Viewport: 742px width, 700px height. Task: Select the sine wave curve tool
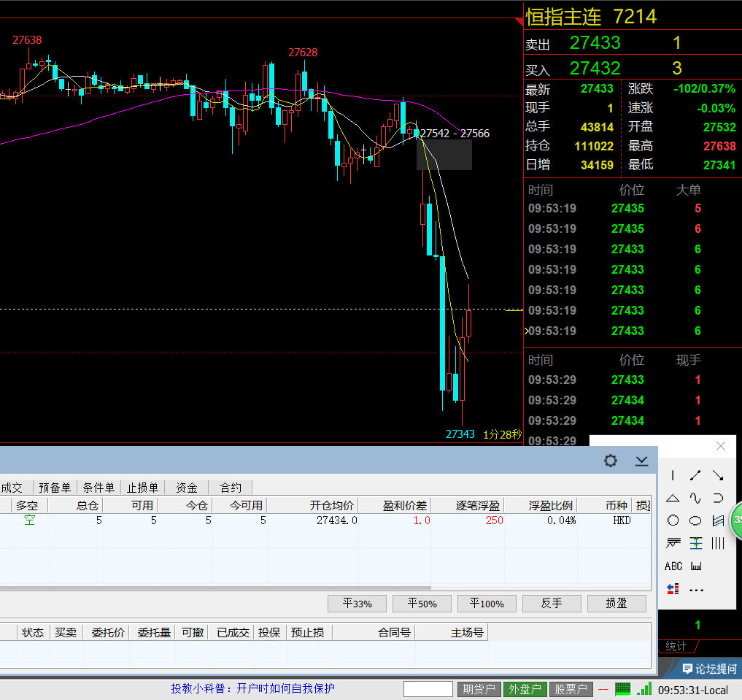(695, 498)
